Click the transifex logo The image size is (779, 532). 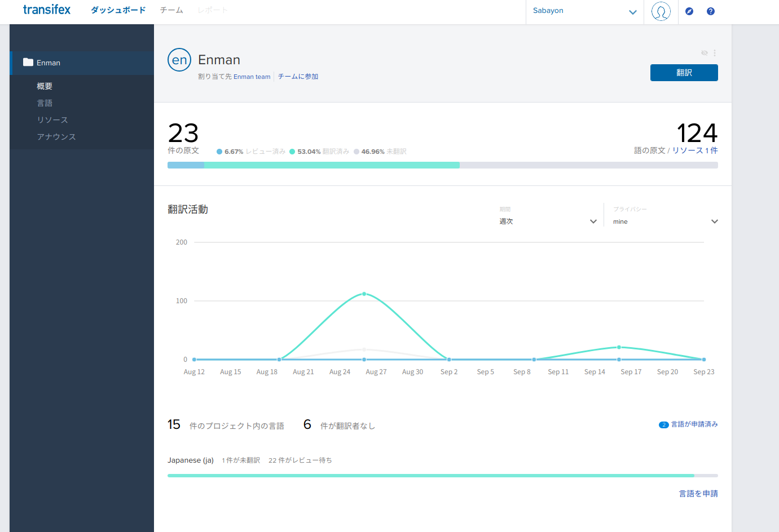point(47,10)
